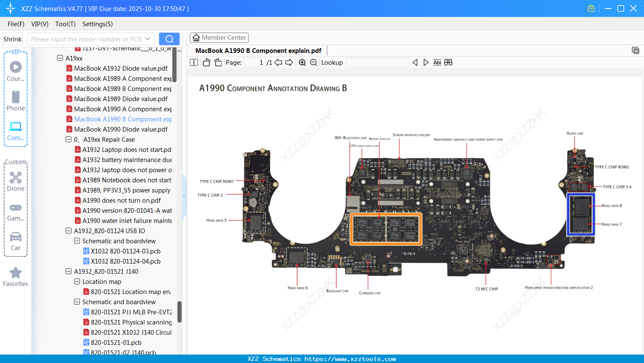Open MacBook A1990 Diode value.pdf
The height and width of the screenshot is (363, 644).
[x=121, y=129]
